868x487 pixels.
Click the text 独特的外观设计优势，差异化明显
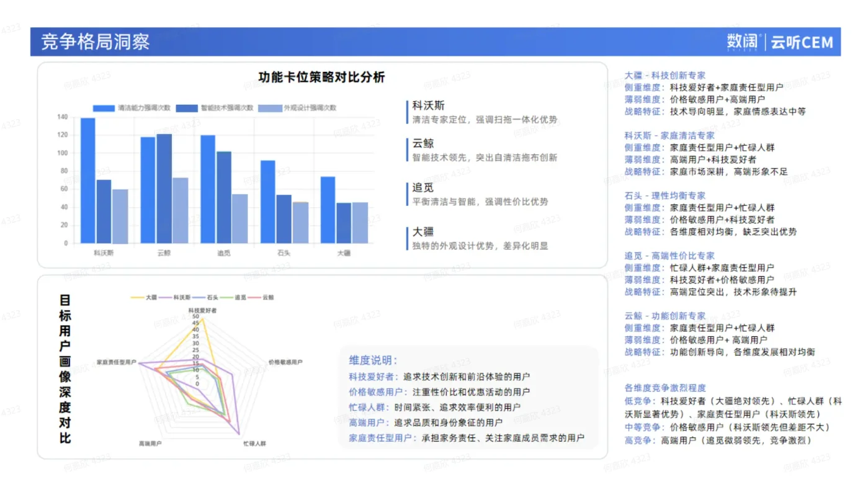481,246
